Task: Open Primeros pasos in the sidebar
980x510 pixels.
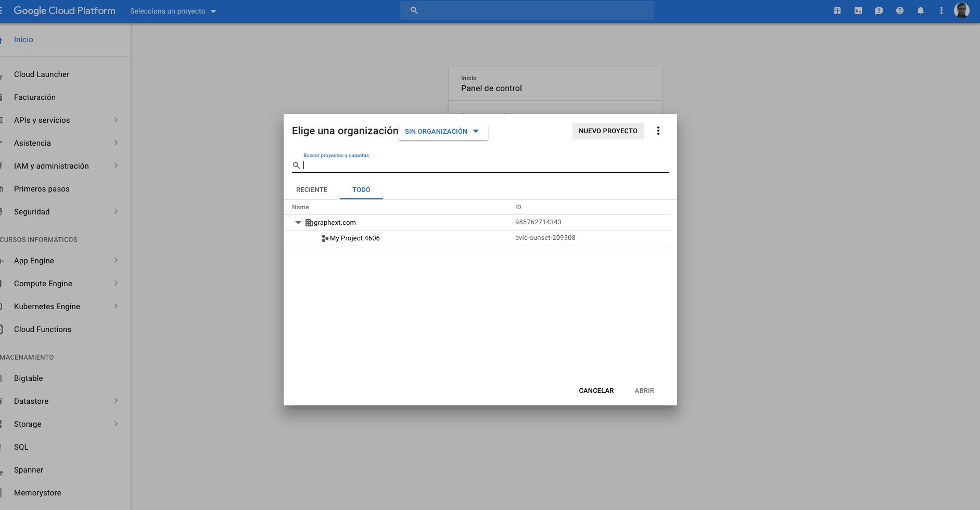Action: (42, 189)
